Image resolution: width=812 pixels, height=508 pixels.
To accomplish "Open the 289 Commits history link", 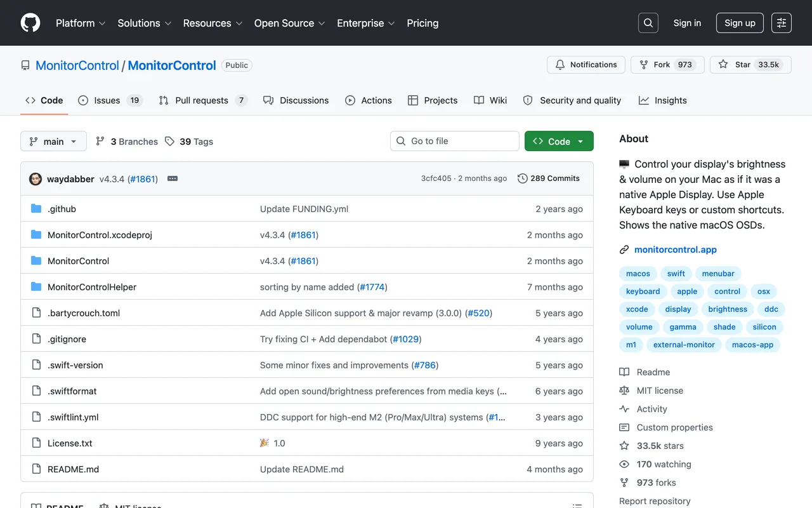I will [549, 178].
